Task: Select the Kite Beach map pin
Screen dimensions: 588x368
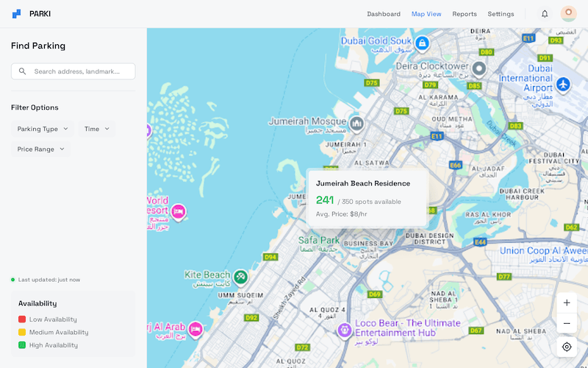Action: [x=240, y=277]
